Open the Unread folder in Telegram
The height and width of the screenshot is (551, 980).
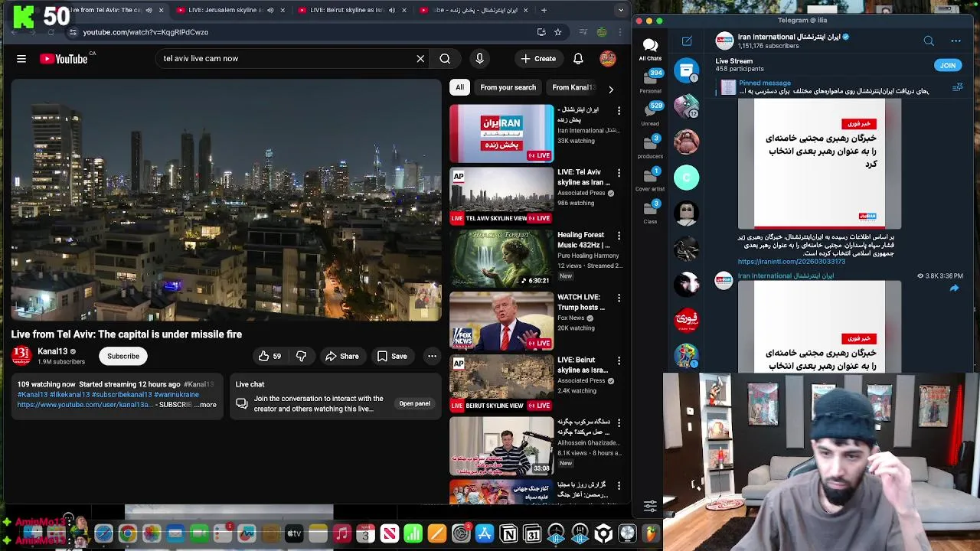(x=650, y=112)
